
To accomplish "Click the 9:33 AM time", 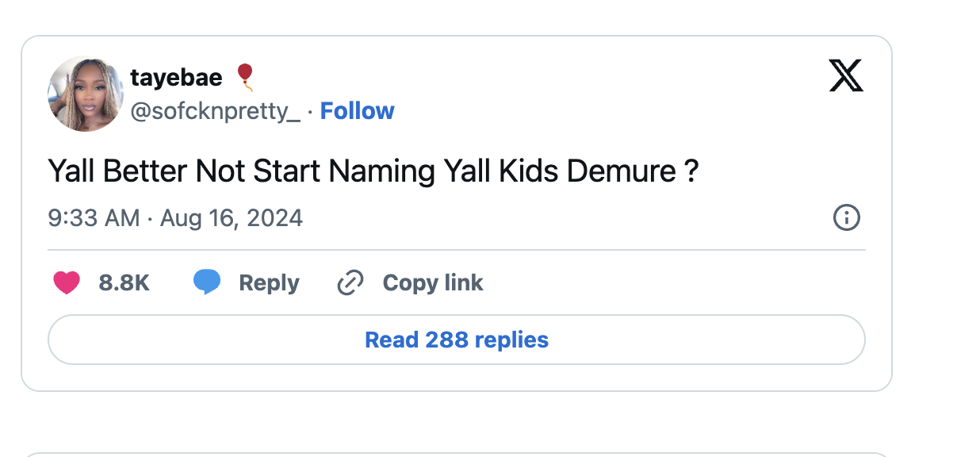I will (94, 218).
